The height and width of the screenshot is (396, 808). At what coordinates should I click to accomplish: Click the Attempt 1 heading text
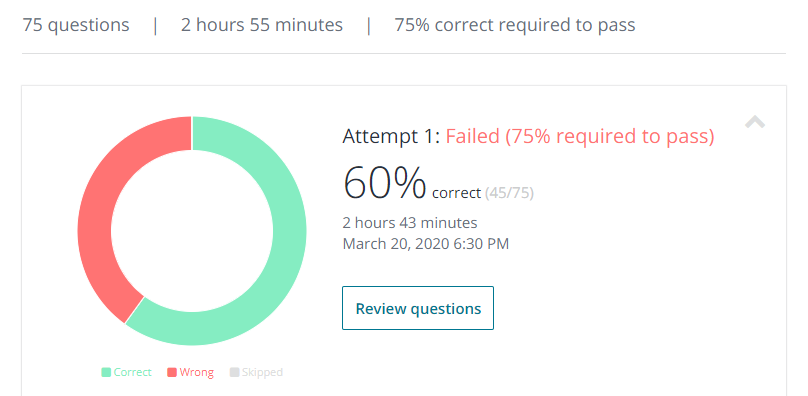(x=392, y=137)
